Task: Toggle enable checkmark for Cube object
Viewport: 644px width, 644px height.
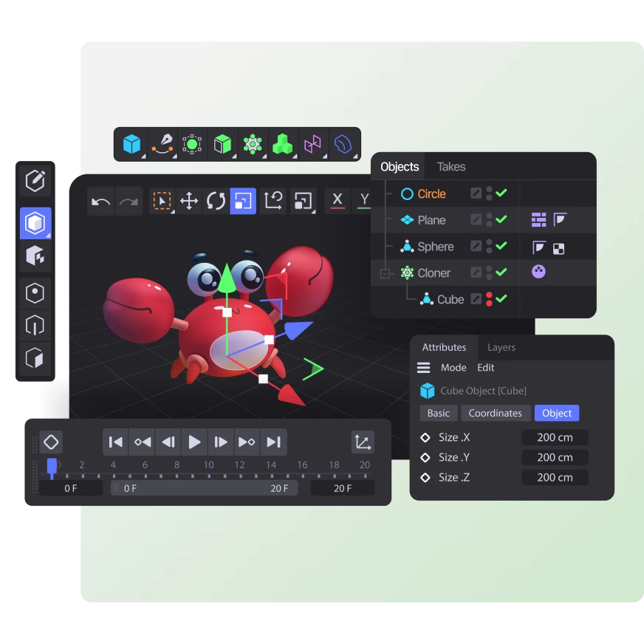Action: (x=501, y=298)
